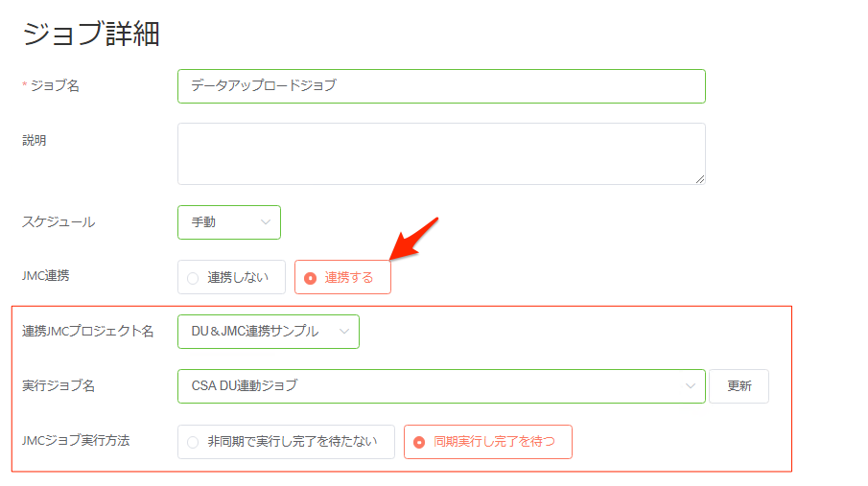This screenshot has width=868, height=486.
Task: Click the ジョブ名 field label
Action: tap(55, 85)
